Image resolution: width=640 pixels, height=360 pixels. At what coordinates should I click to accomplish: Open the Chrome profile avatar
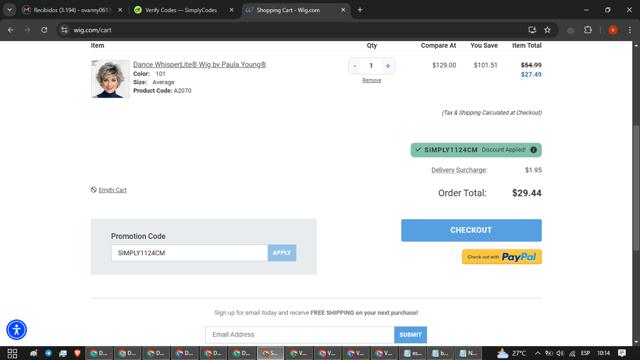tap(613, 30)
